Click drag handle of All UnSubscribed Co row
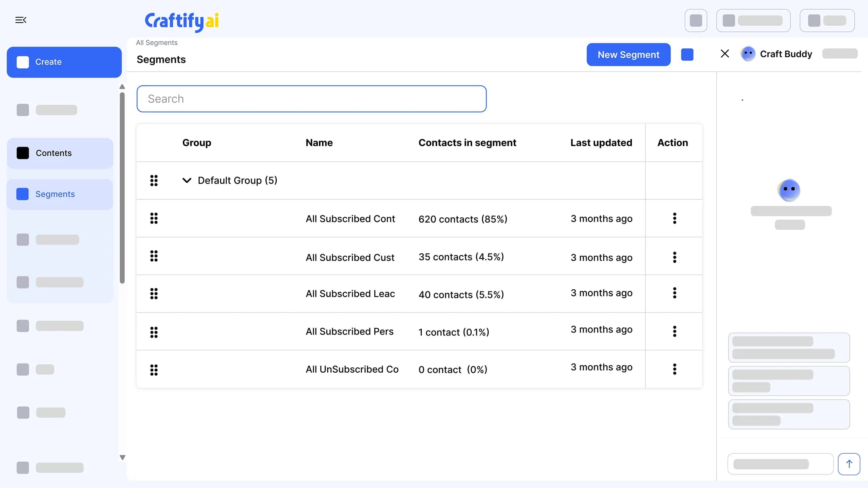868x488 pixels. point(154,370)
